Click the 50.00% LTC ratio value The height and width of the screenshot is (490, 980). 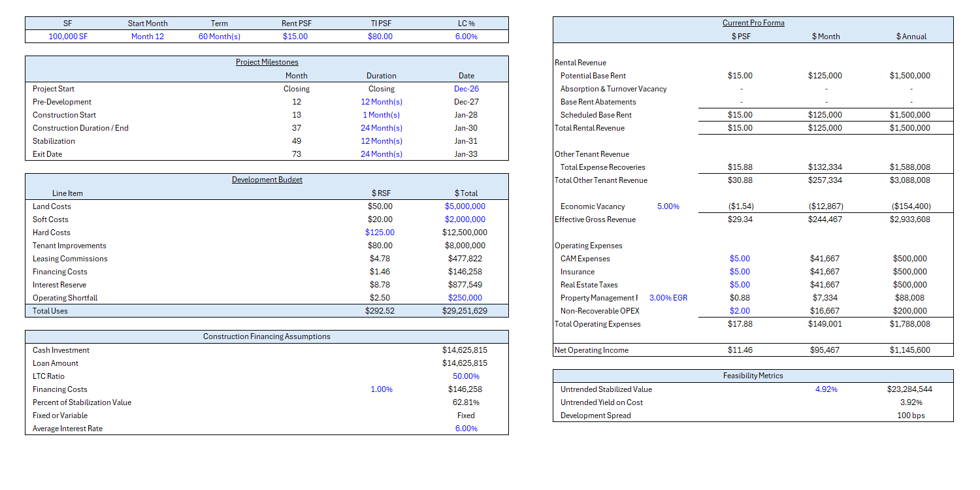coord(466,376)
